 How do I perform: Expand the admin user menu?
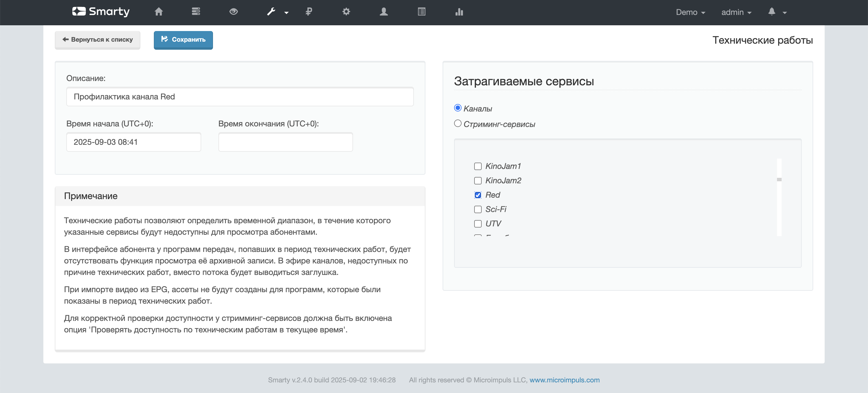(x=736, y=12)
